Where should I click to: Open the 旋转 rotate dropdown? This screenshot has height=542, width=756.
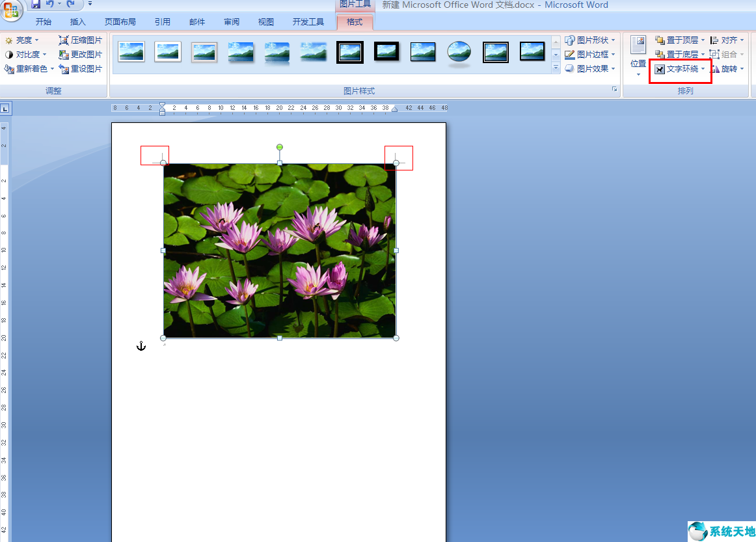[727, 69]
